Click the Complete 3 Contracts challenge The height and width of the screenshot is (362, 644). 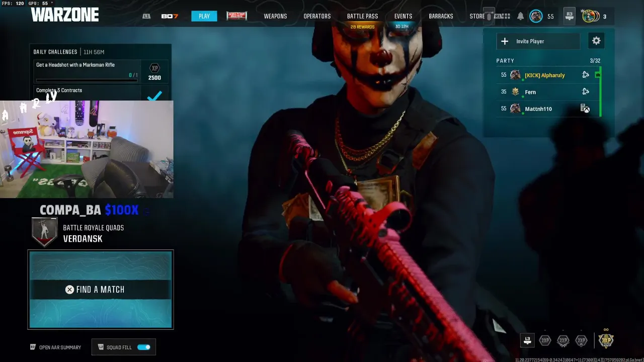88,93
